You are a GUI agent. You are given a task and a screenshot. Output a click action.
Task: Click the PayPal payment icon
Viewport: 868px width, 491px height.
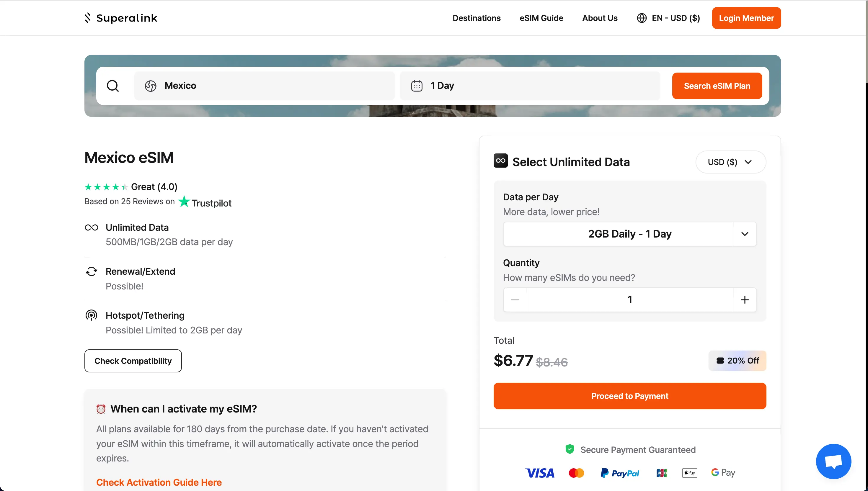pyautogui.click(x=620, y=472)
